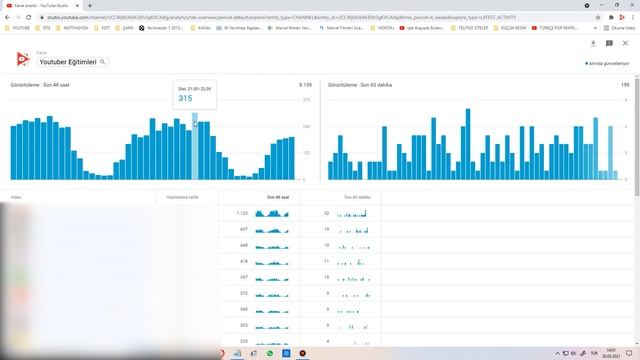Click the 315 tooltip value
This screenshot has width=640, height=360.
185,98
